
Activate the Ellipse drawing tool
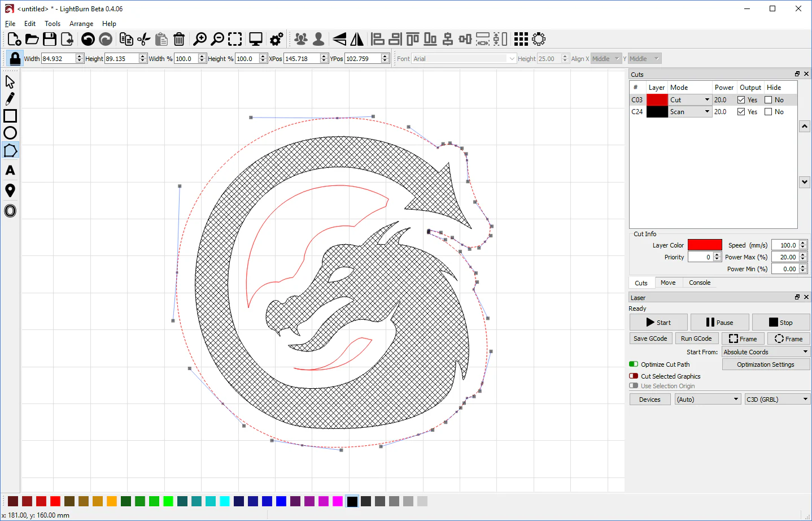tap(10, 133)
